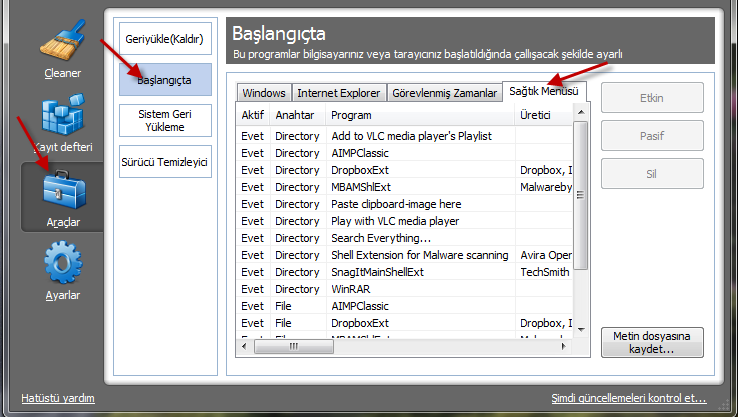Open the Hatüstü yardım link
This screenshot has width=738, height=417.
click(58, 397)
